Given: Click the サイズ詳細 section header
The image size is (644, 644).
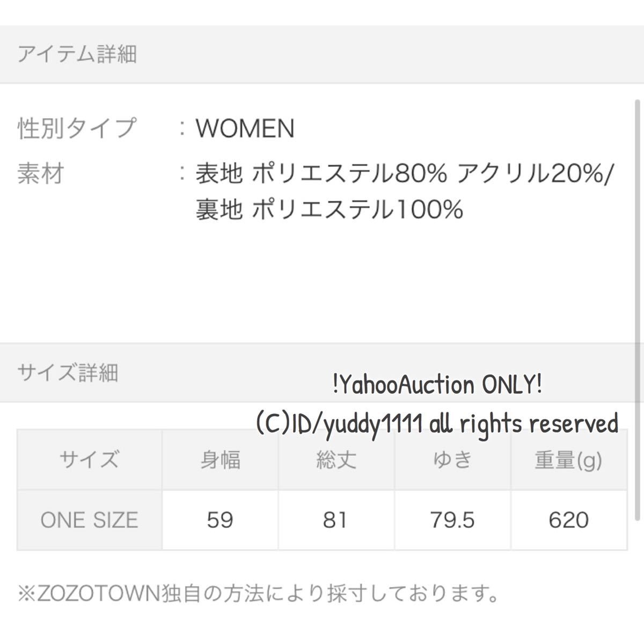Looking at the screenshot, I should (68, 372).
